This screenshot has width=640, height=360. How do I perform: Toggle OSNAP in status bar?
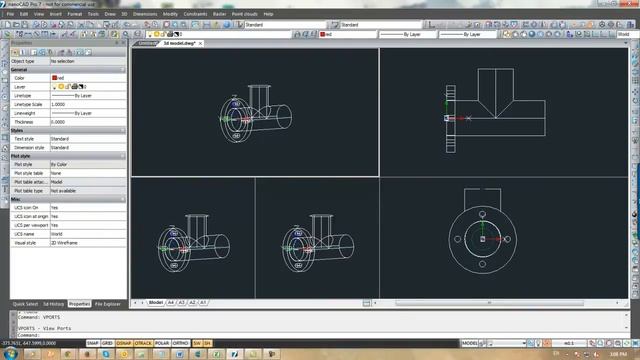tap(124, 343)
